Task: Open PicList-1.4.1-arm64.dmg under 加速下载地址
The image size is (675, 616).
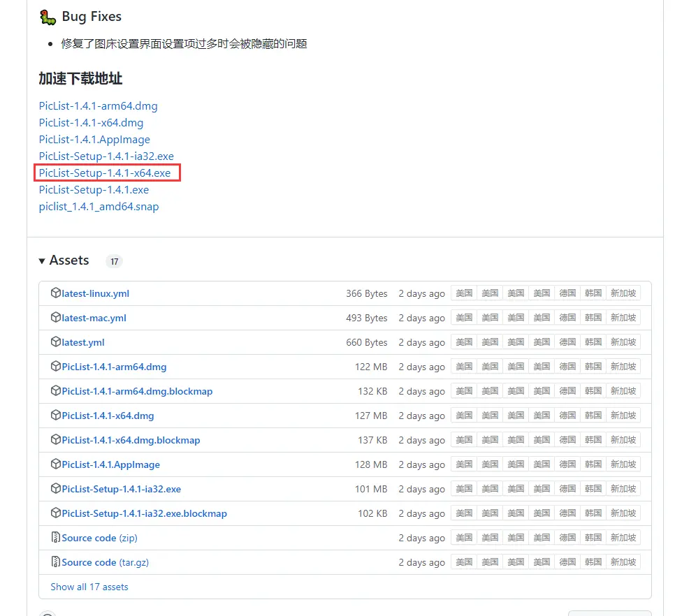Action: [98, 106]
